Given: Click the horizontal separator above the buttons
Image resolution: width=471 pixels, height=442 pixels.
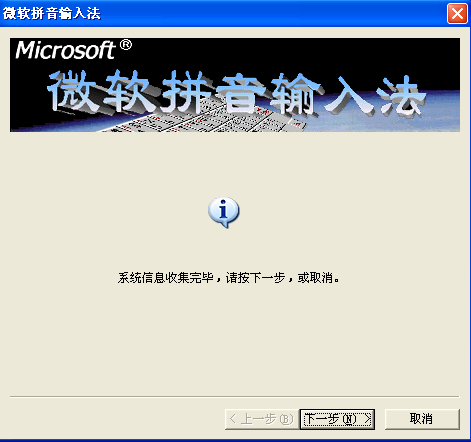Looking at the screenshot, I should [235, 397].
